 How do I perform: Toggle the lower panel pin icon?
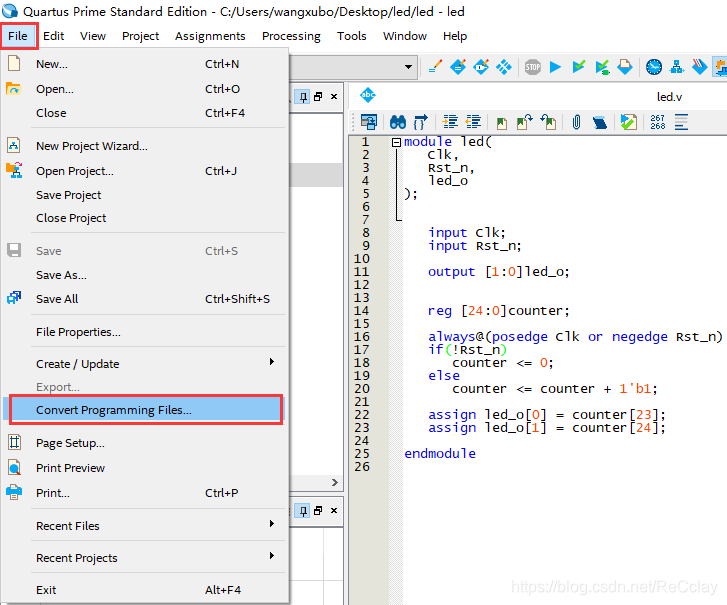coord(303,511)
